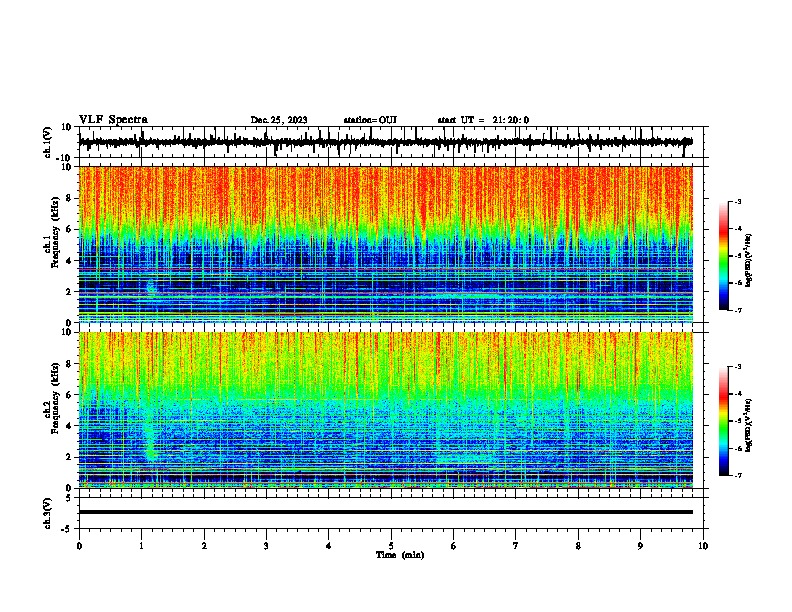Click the "6" kHz tick on ch.1 spectrogram

point(69,229)
